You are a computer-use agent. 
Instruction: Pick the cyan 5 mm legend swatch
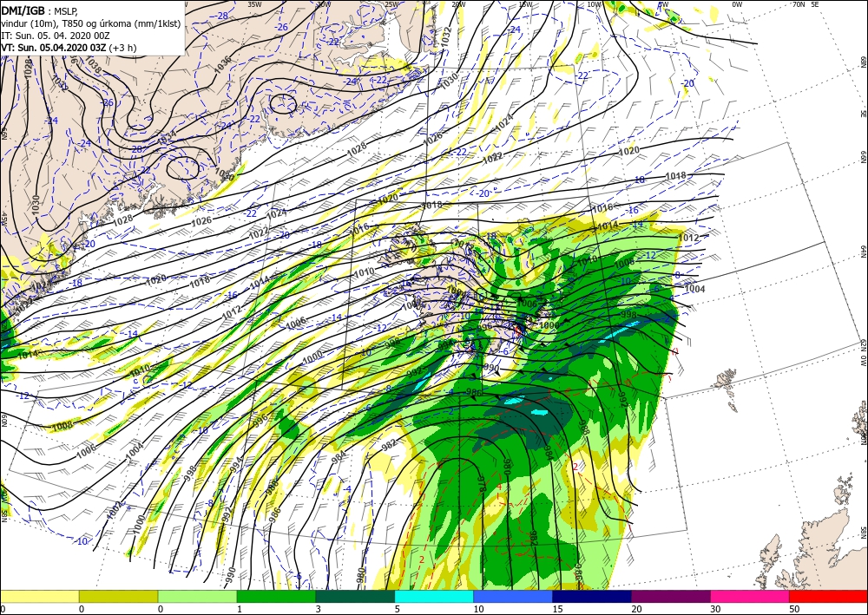[x=434, y=596]
